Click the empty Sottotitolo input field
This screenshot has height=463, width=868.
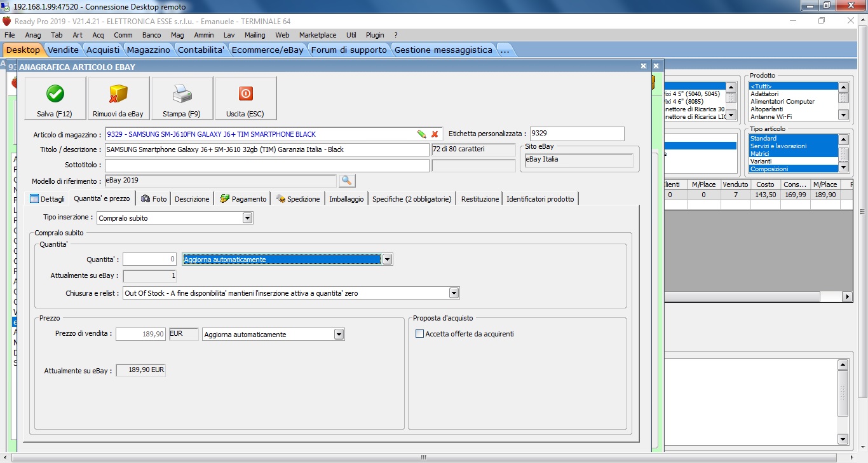267,165
